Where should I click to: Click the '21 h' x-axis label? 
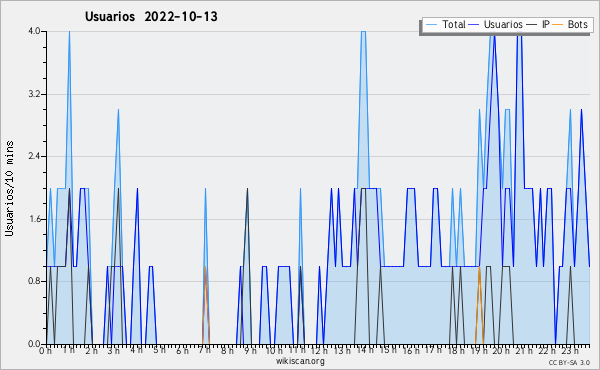pyautogui.click(x=524, y=351)
